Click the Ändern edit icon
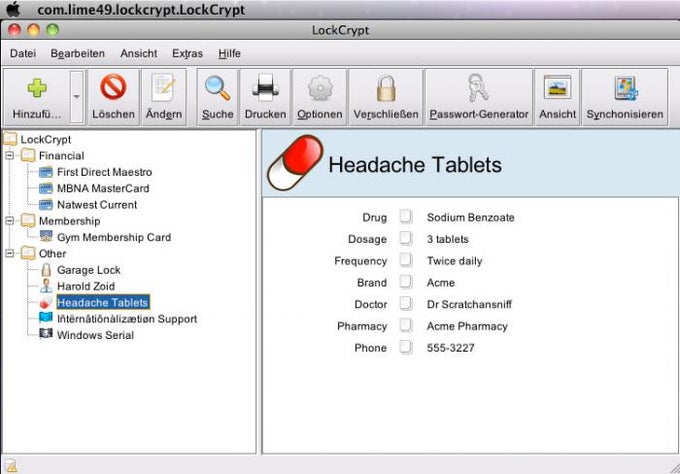Image resolution: width=680 pixels, height=474 pixels. [x=163, y=87]
